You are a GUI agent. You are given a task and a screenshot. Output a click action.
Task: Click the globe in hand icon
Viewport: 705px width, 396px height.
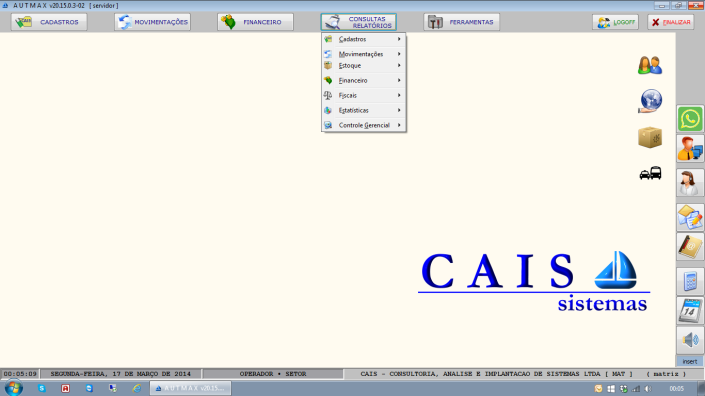pyautogui.click(x=650, y=101)
